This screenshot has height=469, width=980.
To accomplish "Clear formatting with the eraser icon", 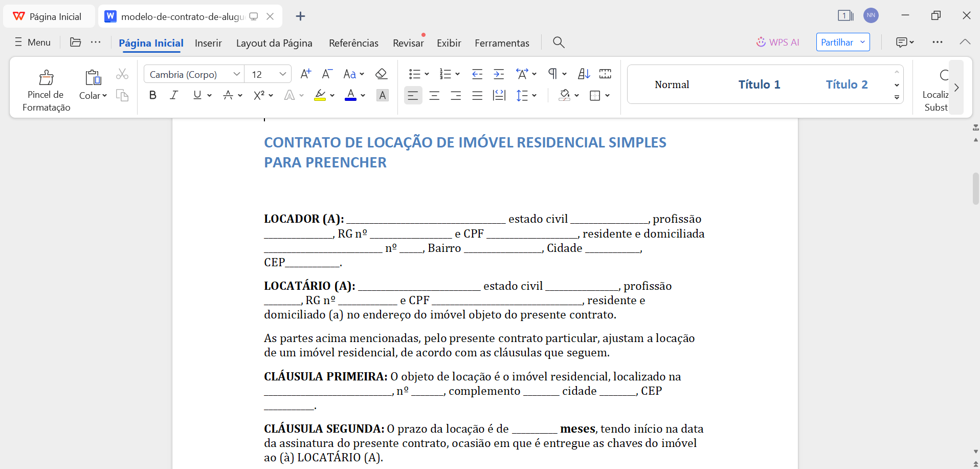I will (x=381, y=74).
